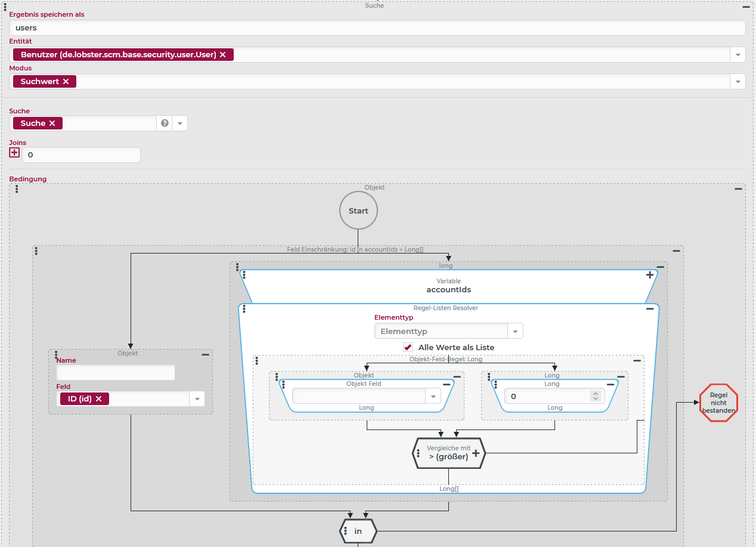The height and width of the screenshot is (547, 756).
Task: Click the help question mark icon beside Suche
Action: pos(165,123)
